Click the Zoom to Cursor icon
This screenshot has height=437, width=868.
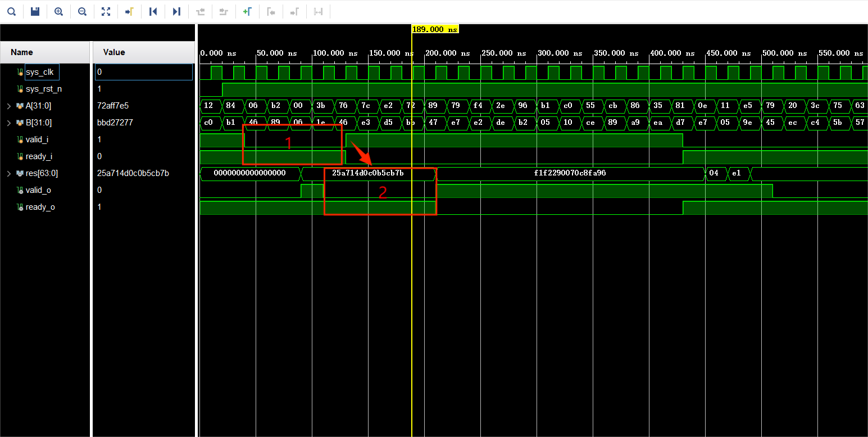[x=129, y=11]
